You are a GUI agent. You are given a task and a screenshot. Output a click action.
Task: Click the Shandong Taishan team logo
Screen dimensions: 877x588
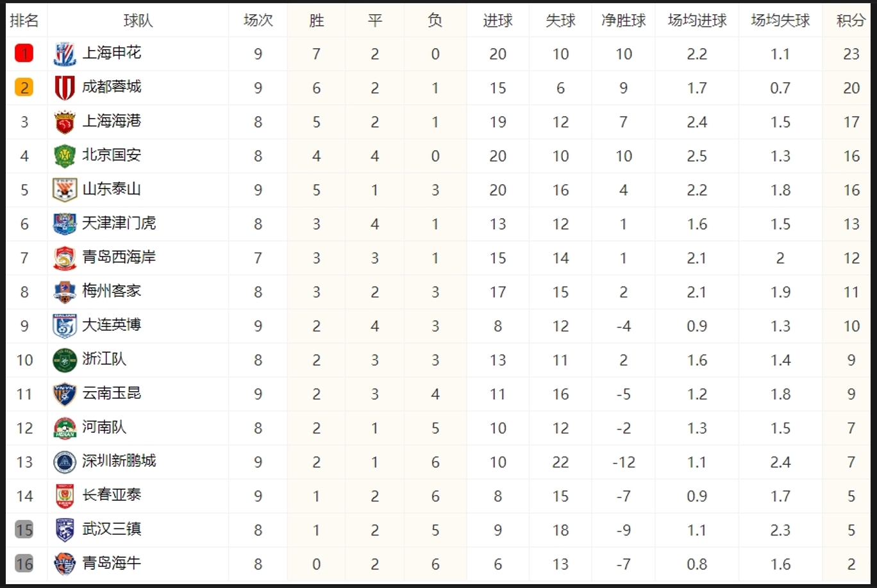65,190
